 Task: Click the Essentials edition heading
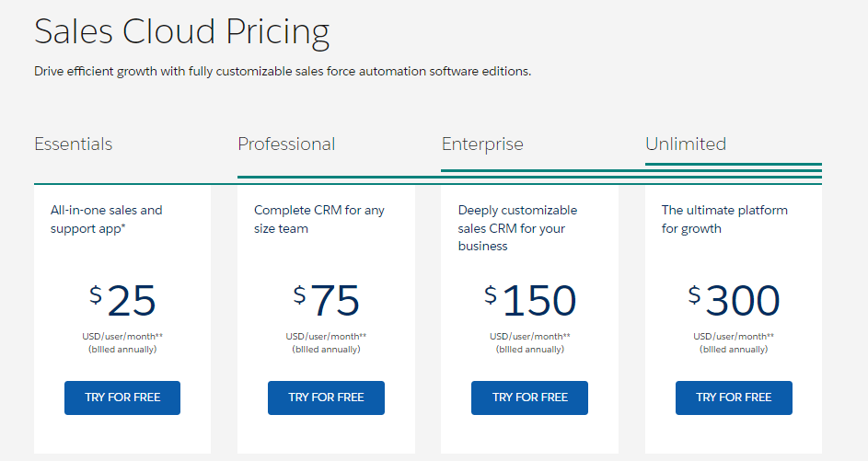pyautogui.click(x=74, y=144)
